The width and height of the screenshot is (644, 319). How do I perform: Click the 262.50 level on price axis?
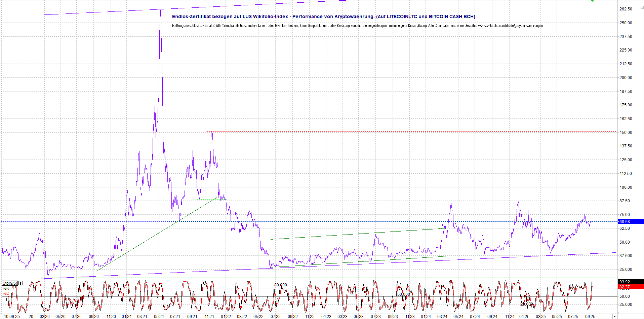[x=626, y=9]
